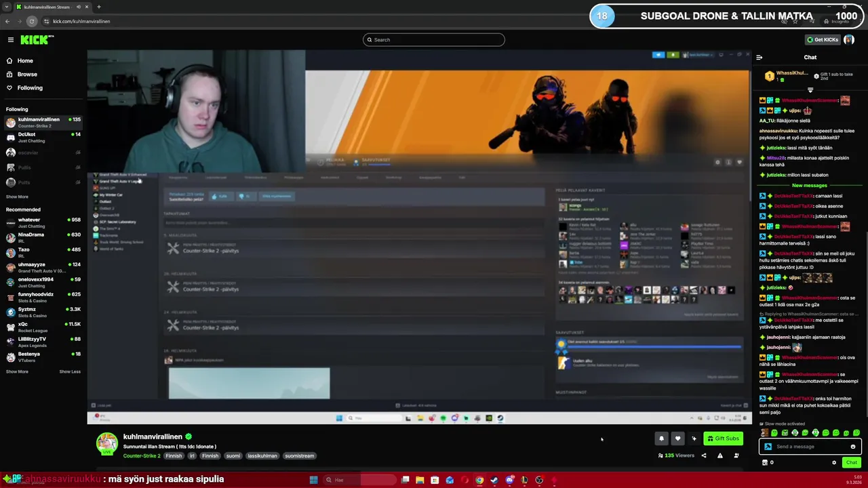This screenshot has width=868, height=488.
Task: Select the lassikuhlman tag
Action: (261, 455)
